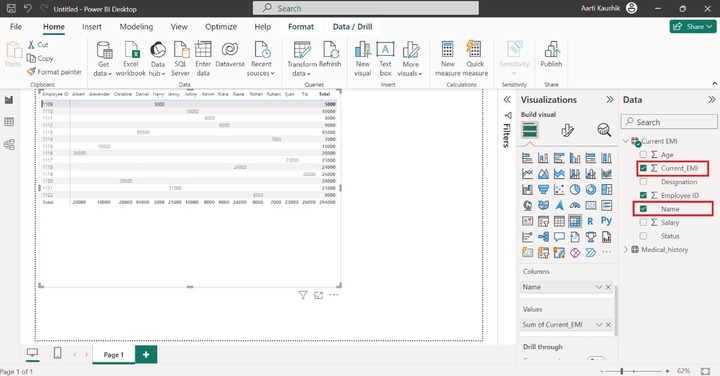
Task: Select the Azure map arrow visual
Action: click(559, 205)
